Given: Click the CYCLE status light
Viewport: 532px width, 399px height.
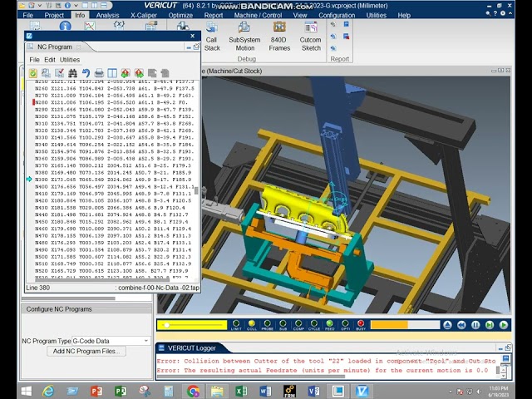Looking at the screenshot, I should coord(314,325).
